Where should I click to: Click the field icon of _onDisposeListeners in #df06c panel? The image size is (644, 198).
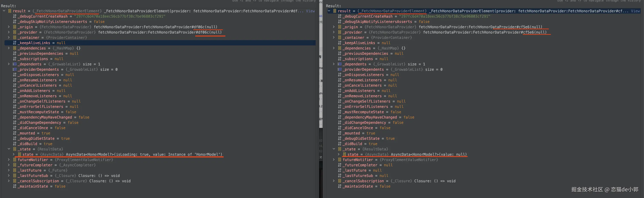[14, 75]
